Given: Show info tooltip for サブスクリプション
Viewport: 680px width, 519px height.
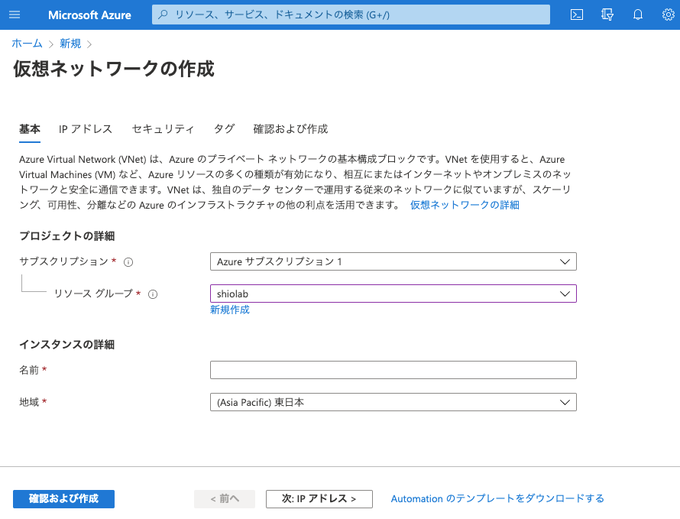Looking at the screenshot, I should click(x=128, y=262).
